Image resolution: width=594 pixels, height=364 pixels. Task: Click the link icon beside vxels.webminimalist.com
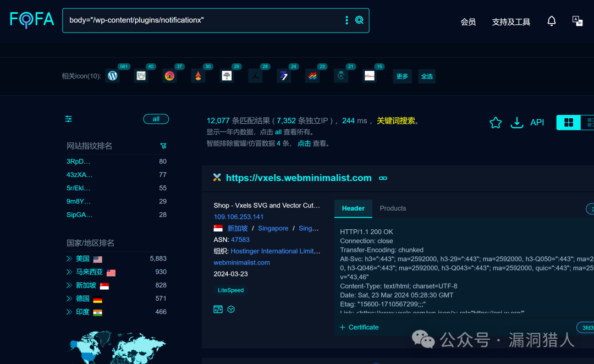(x=383, y=178)
